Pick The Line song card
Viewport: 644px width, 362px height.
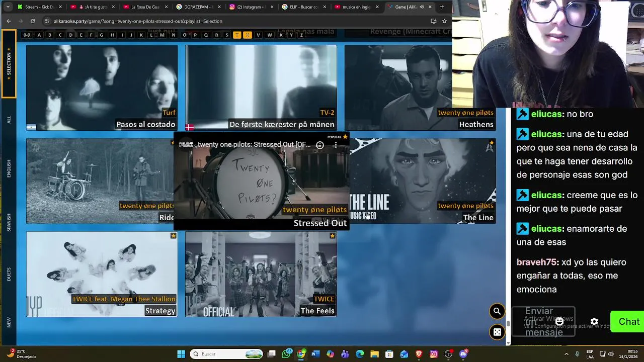tap(423, 181)
